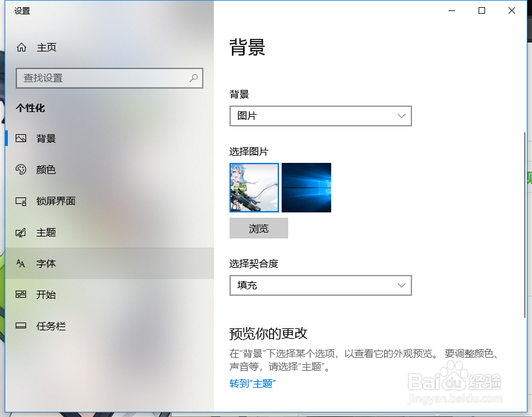Select the 背景 (Background) icon in sidebar
The image size is (532, 417).
point(22,138)
